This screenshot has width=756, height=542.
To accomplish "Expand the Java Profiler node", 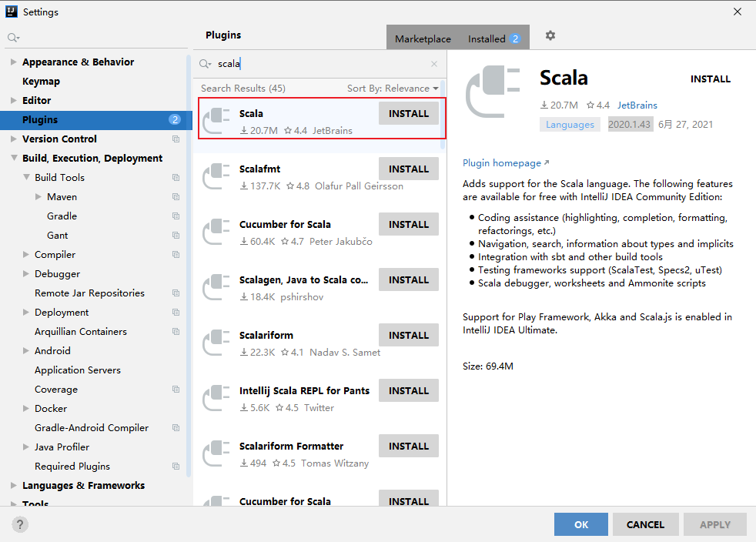I will pos(26,447).
